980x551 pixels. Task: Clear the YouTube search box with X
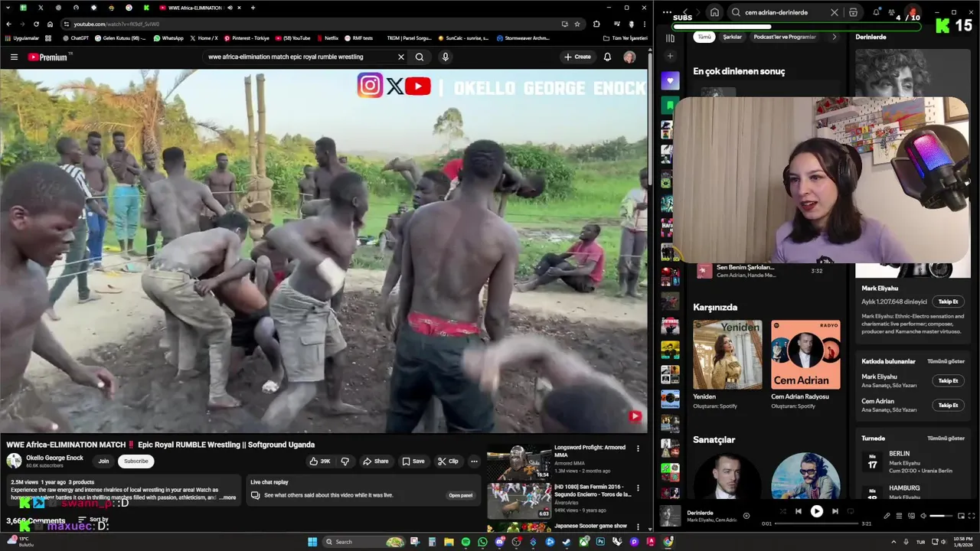click(x=400, y=57)
